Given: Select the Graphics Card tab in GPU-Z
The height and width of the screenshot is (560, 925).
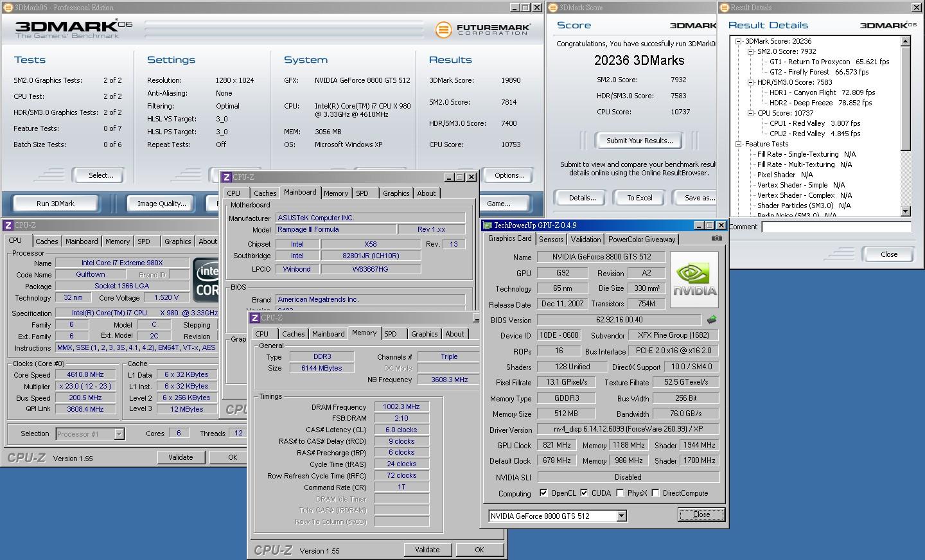Looking at the screenshot, I should 510,238.
